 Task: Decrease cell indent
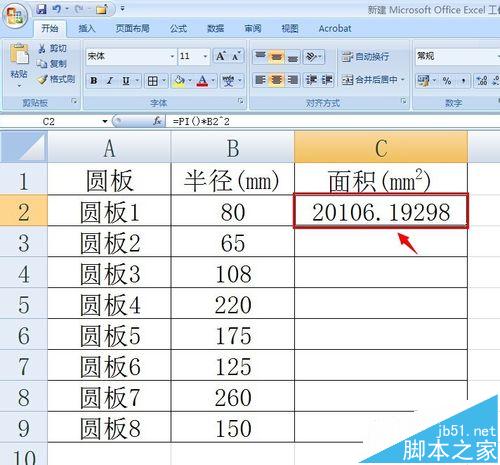[x=311, y=80]
